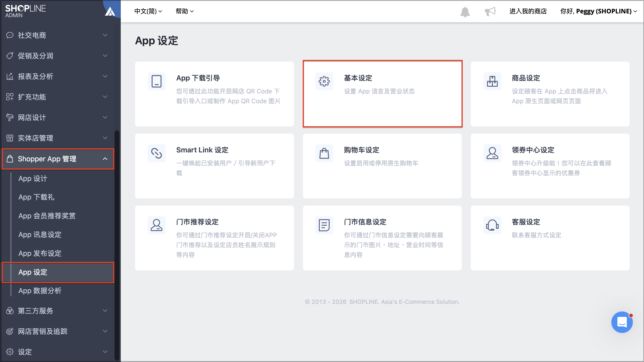The image size is (644, 362).
Task: Expand the 网店营销及追踪 sidebar section
Action: pos(58,331)
